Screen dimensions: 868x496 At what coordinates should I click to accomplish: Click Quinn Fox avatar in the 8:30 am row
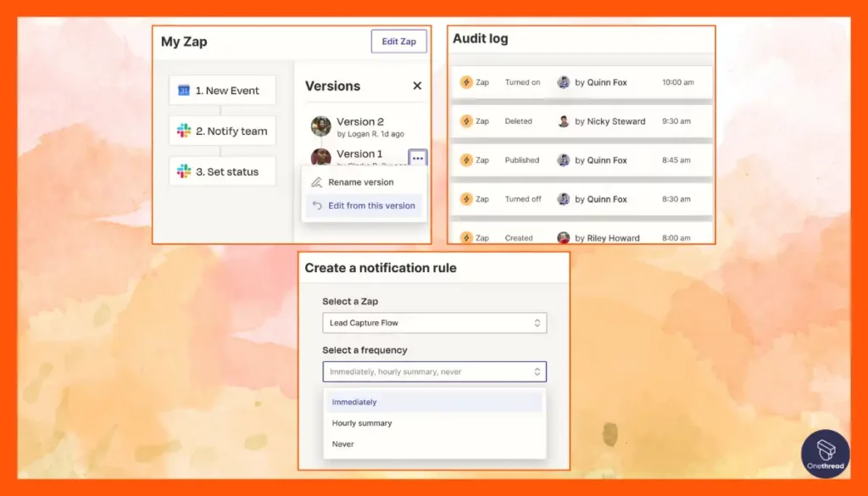pyautogui.click(x=564, y=198)
